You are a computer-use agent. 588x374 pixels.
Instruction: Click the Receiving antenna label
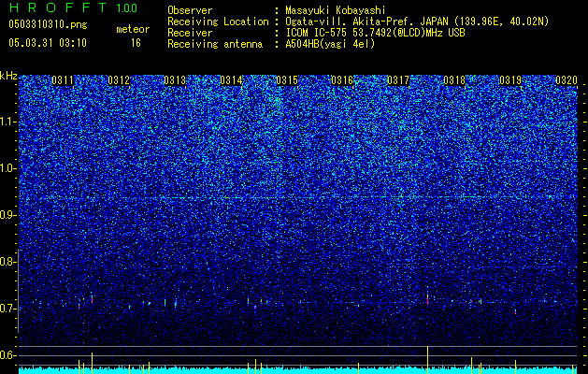click(215, 44)
